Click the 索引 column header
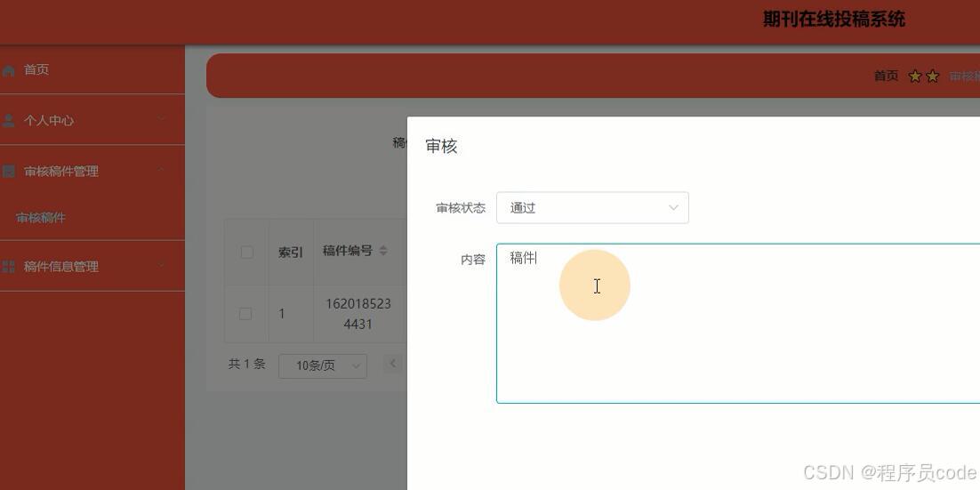 pyautogui.click(x=291, y=253)
